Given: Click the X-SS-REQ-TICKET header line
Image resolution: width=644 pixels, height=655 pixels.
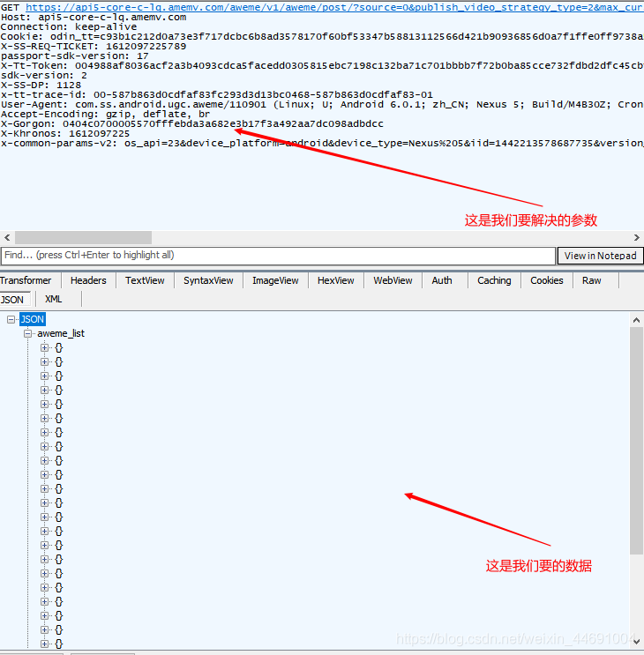Looking at the screenshot, I should 94,47.
